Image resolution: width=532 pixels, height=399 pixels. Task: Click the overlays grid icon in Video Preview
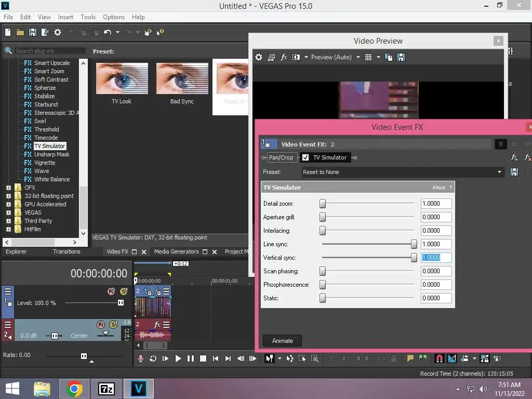click(368, 57)
